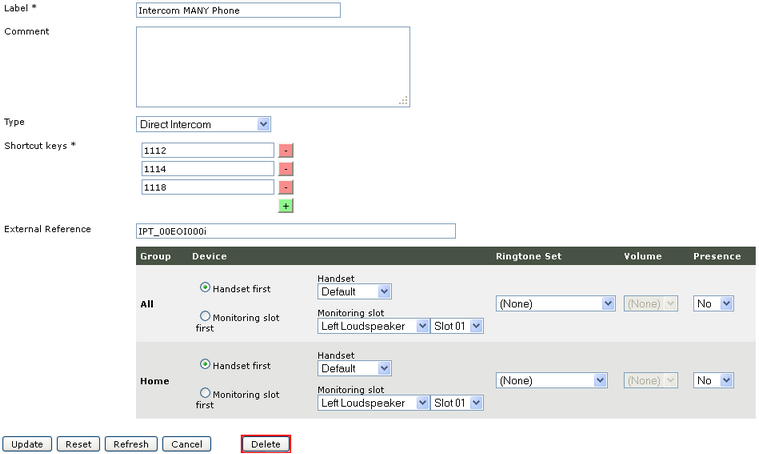Viewport: 759px width, 454px height.
Task: Grab the Comment box resize handle
Action: [404, 101]
